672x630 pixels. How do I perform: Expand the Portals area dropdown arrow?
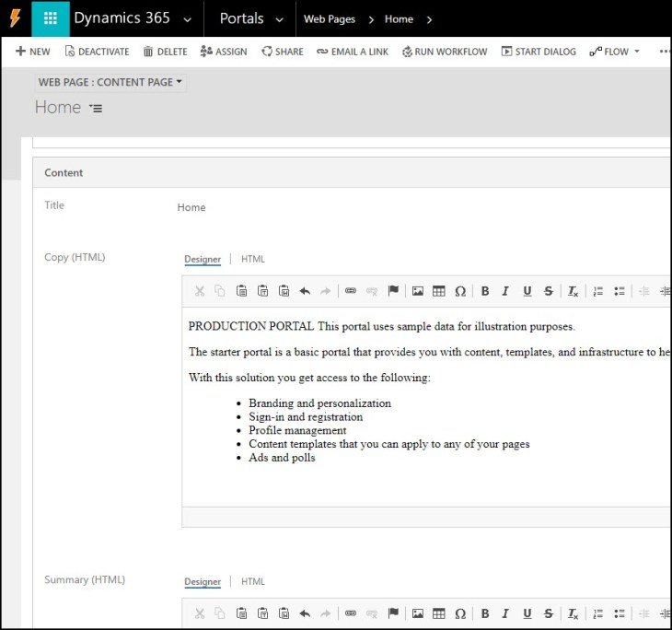280,19
